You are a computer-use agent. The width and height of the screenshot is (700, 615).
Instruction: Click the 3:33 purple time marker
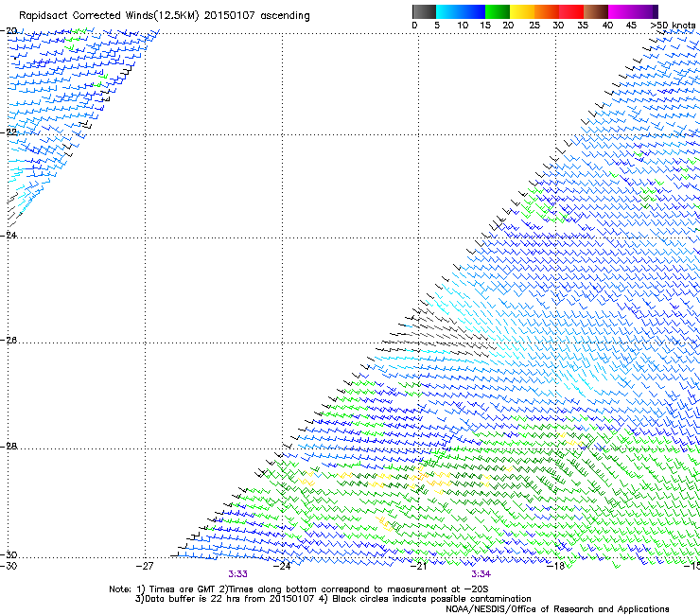(x=238, y=574)
